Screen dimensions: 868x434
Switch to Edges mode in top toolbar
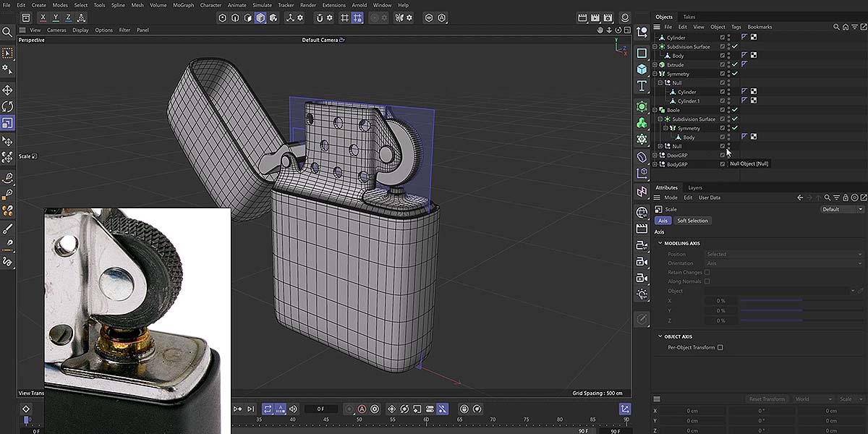235,17
